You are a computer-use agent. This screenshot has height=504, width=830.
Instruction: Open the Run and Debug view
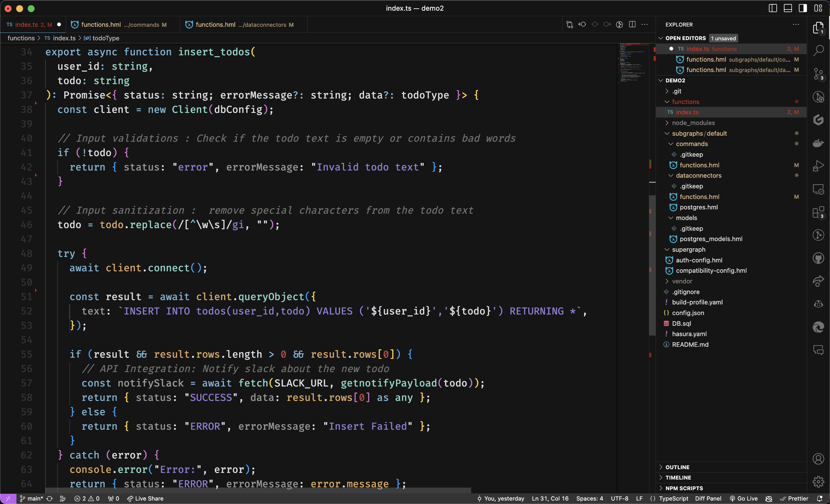[818, 166]
